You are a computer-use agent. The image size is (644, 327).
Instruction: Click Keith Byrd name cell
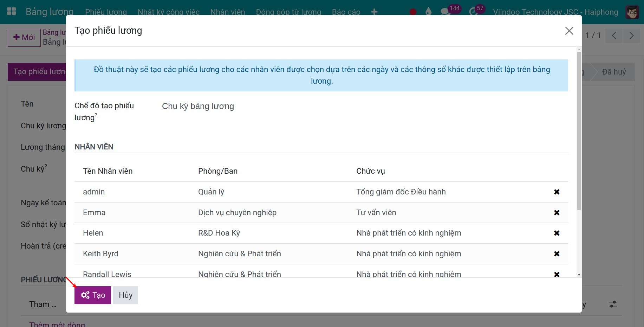[100, 254]
